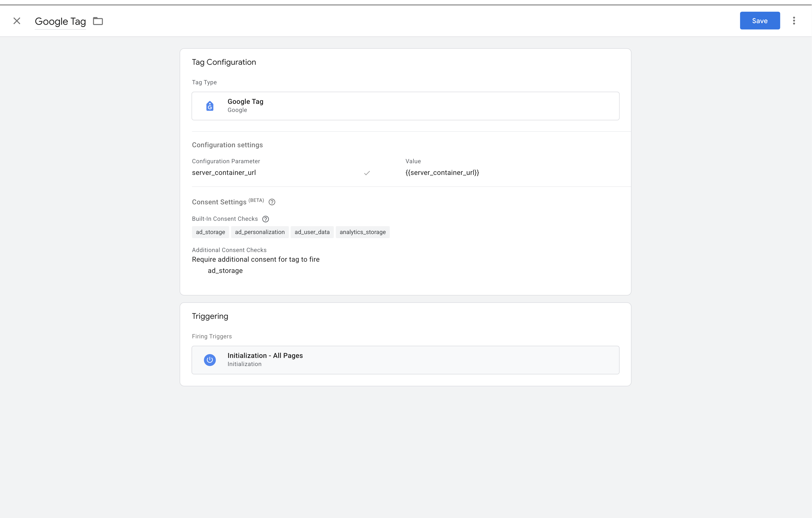Screen dimensions: 812x518
Task: Rename the Google Tag title field
Action: click(60, 22)
